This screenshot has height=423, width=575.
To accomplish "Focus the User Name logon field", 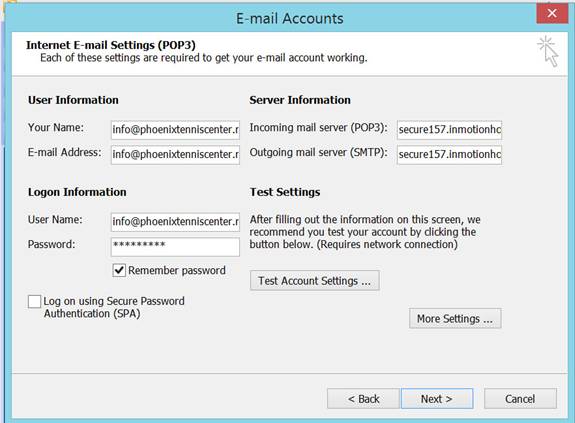I will 175,222.
